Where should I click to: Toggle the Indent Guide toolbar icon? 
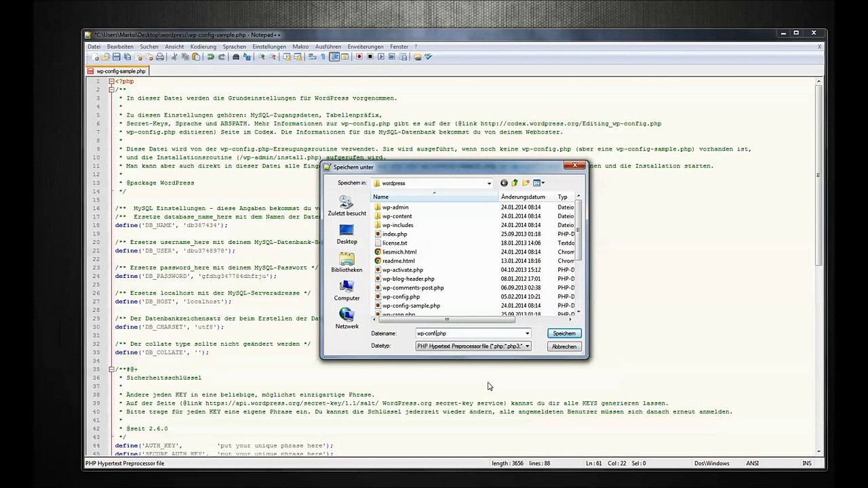tap(334, 57)
